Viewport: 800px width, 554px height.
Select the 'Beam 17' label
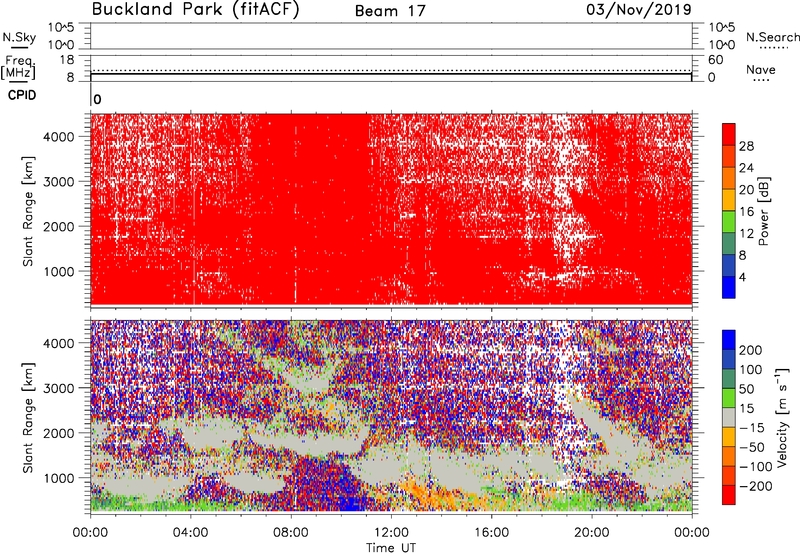point(390,11)
